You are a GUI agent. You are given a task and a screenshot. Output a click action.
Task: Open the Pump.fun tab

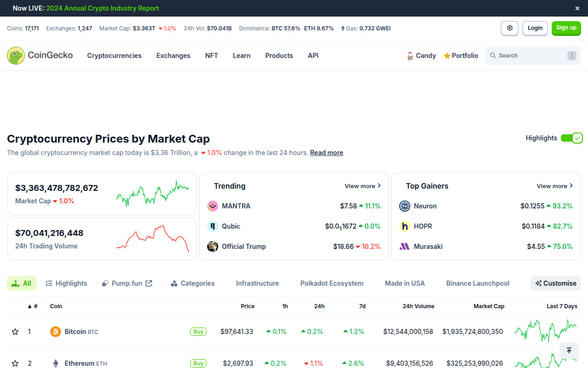[x=126, y=283]
